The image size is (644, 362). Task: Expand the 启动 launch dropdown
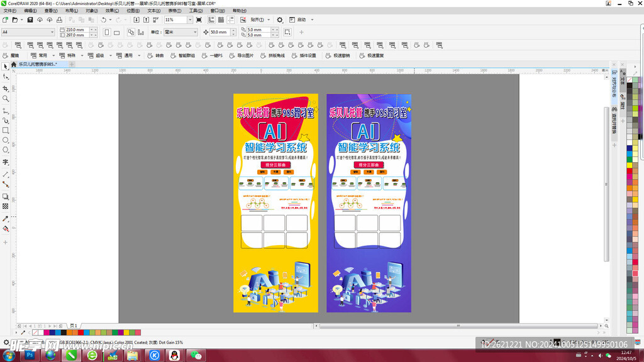tap(312, 19)
